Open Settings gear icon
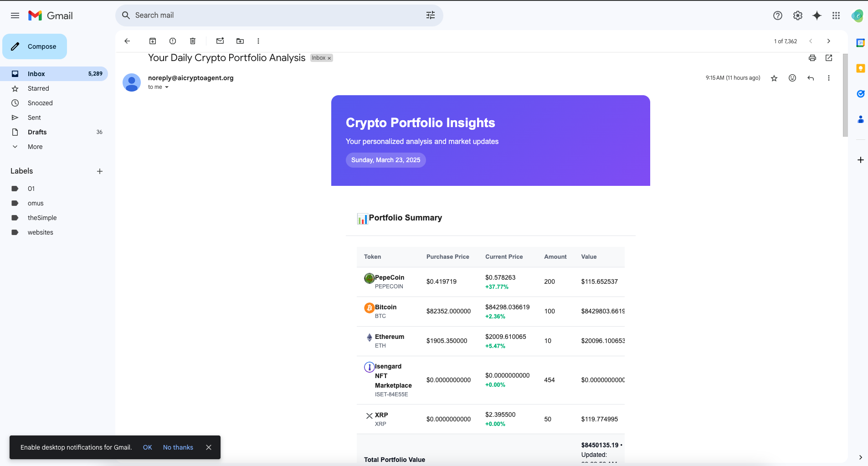This screenshot has width=868, height=466. [798, 15]
